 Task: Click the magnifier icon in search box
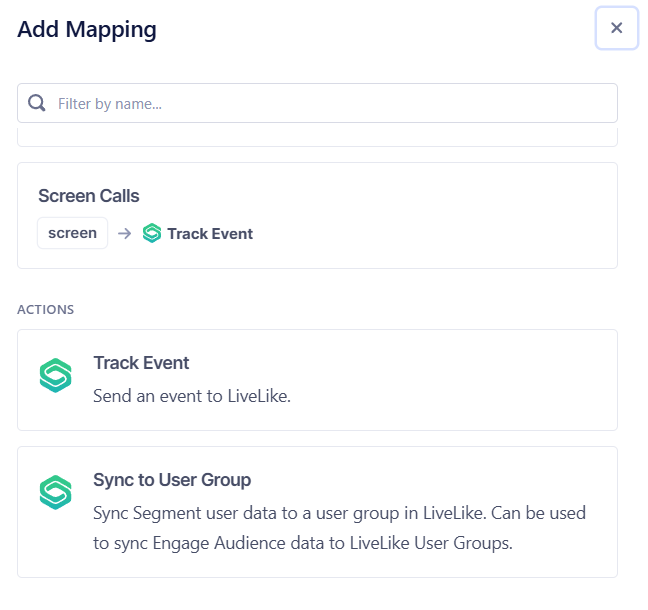click(37, 103)
